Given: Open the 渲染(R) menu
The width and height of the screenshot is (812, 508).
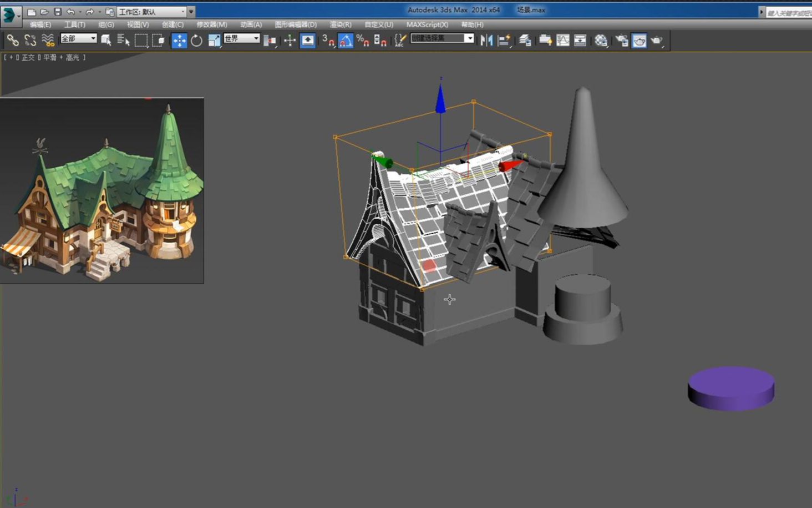Looking at the screenshot, I should tap(341, 24).
